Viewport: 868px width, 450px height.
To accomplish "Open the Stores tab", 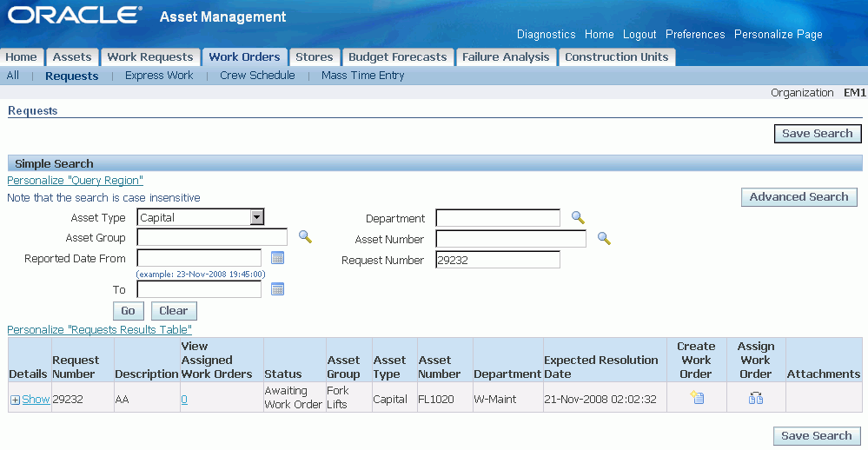I will [x=314, y=57].
